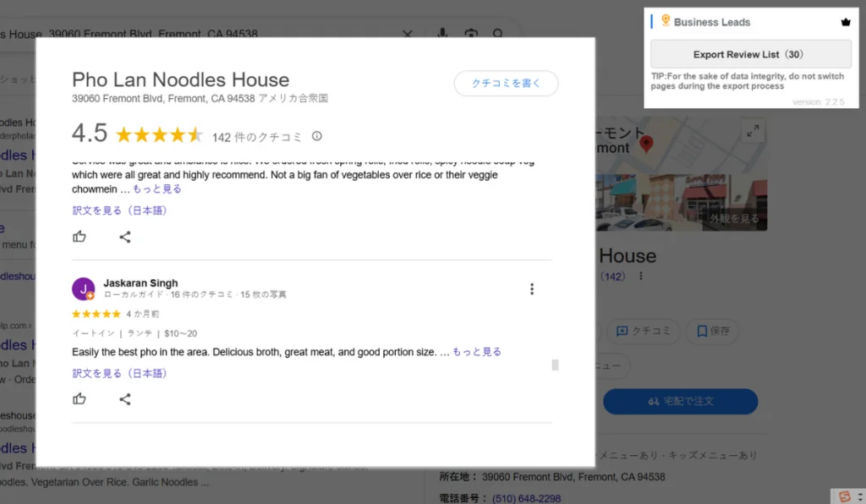Screen dimensions: 866x504
Task: Click Export Review List (30) button
Action: pos(751,54)
